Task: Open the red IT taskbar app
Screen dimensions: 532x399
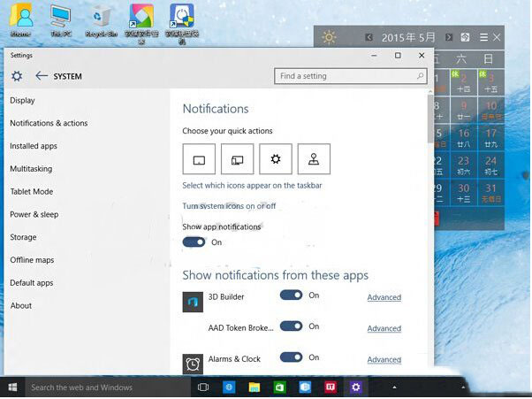Action: tap(331, 387)
